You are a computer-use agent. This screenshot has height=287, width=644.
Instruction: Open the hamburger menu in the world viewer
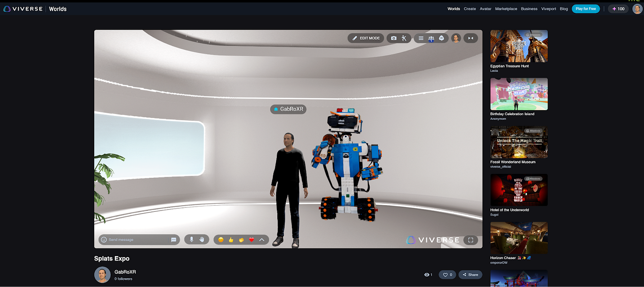point(421,38)
